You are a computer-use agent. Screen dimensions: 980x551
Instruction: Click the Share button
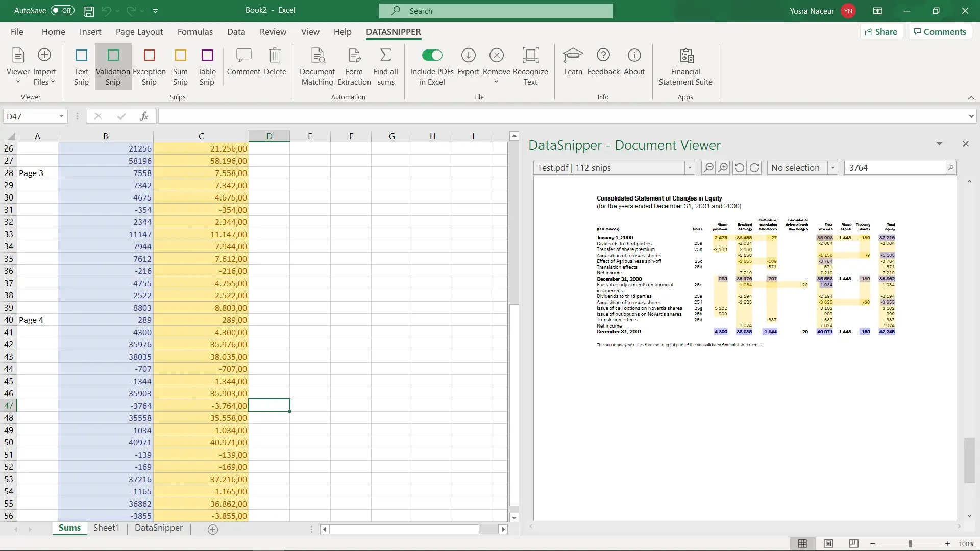[881, 32]
